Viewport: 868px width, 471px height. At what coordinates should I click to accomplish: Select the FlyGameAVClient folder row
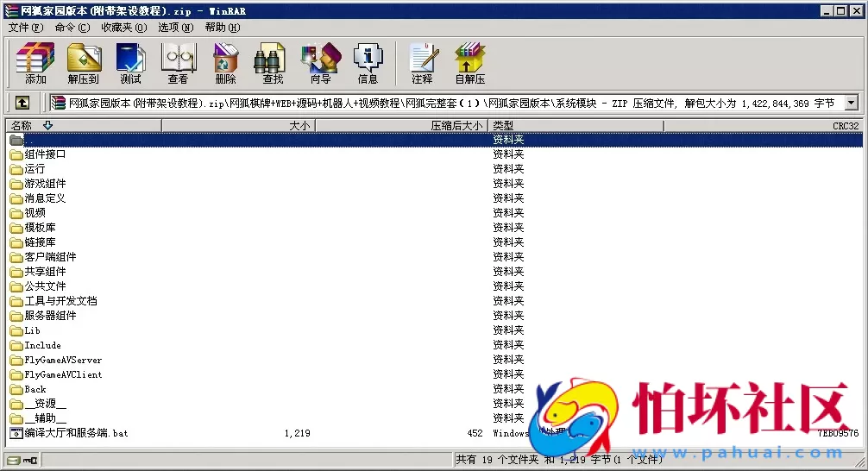click(x=435, y=374)
